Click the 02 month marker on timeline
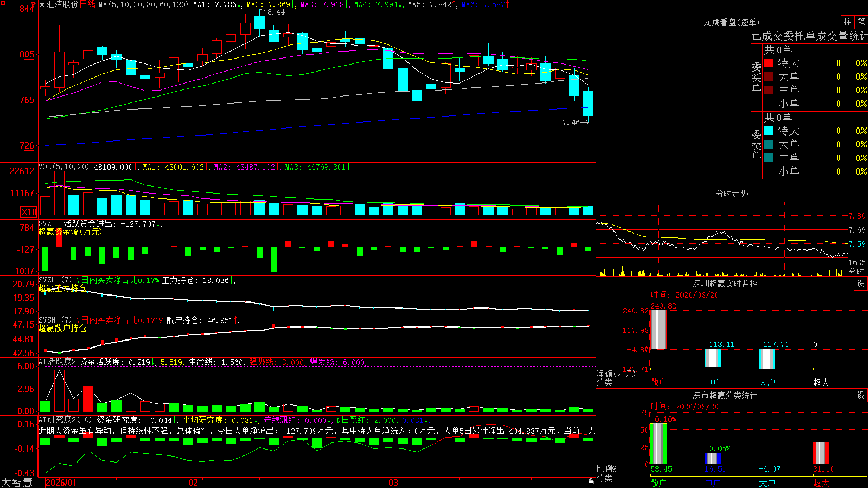This screenshot has height=488, width=868. [193, 483]
